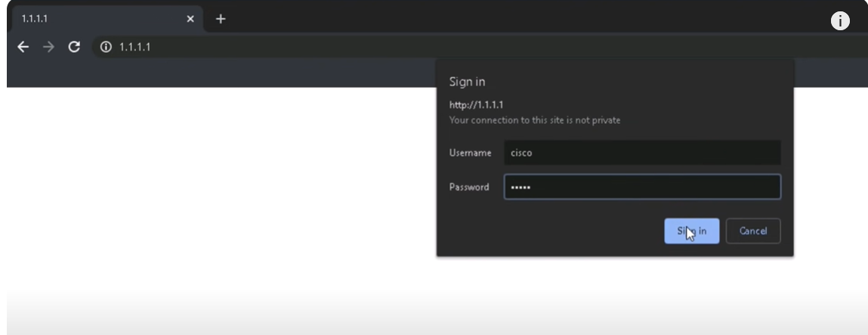Click the Sign in button
The image size is (868, 335).
691,231
